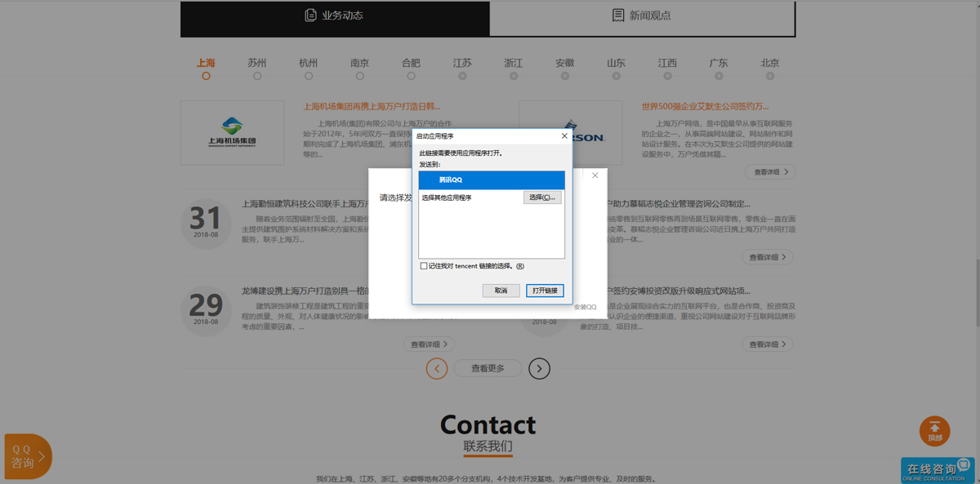Go to previous page with left arrow
The image size is (980, 484).
(x=437, y=369)
